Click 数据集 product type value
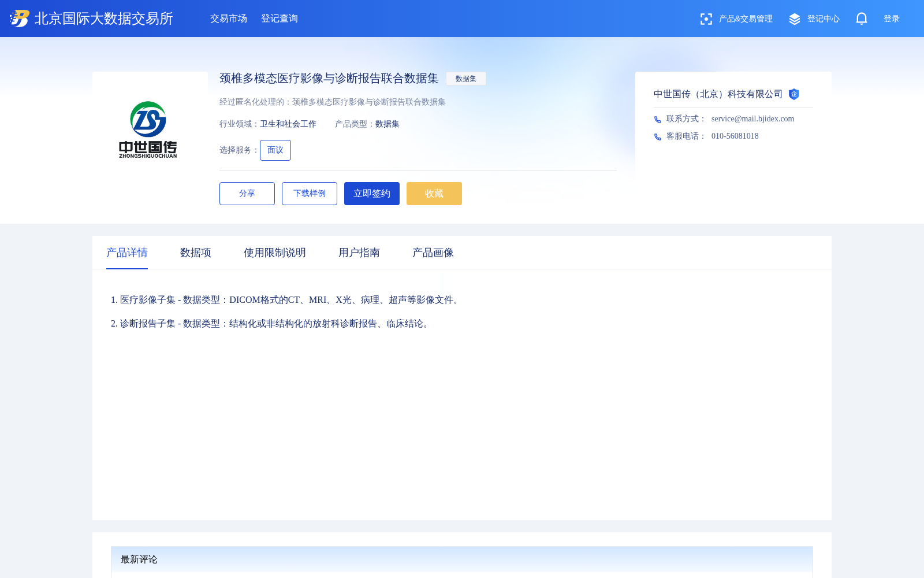The height and width of the screenshot is (578, 924). (x=388, y=124)
